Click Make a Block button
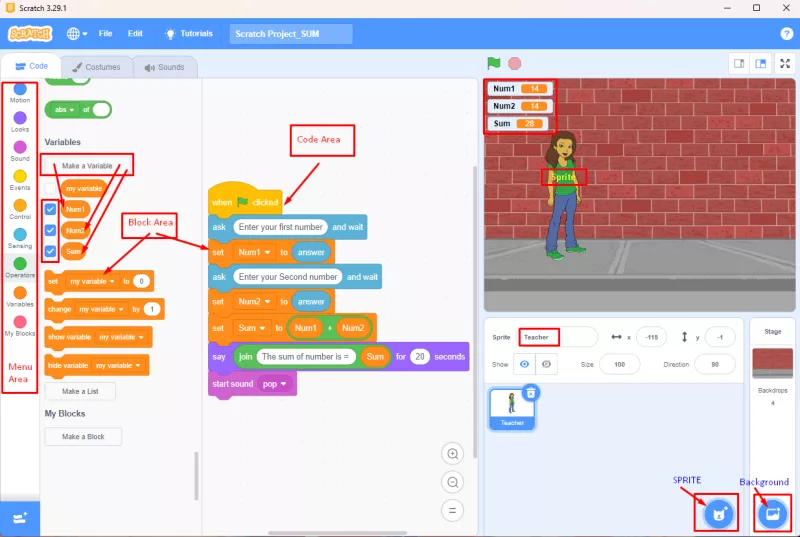The height and width of the screenshot is (537, 800). pos(83,437)
